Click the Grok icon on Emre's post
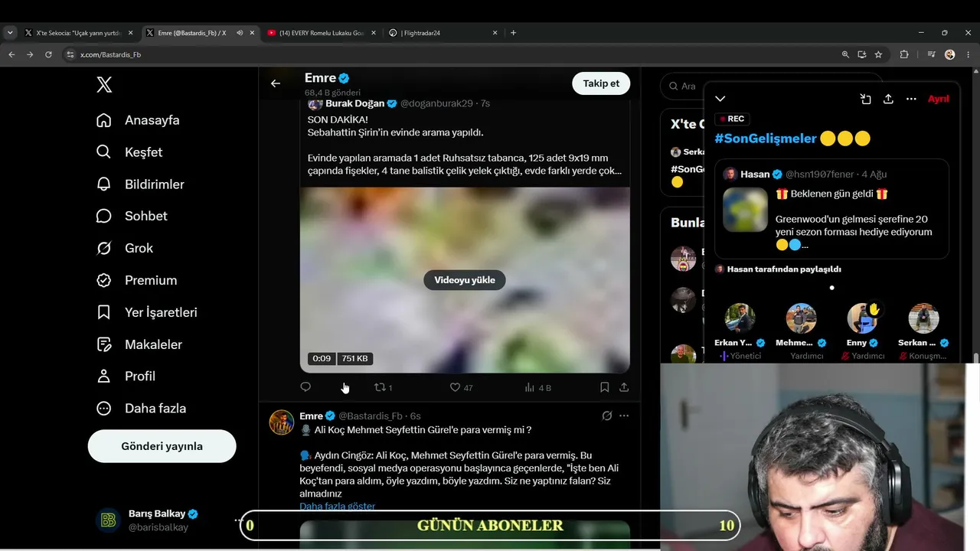The height and width of the screenshot is (551, 980). point(606,416)
